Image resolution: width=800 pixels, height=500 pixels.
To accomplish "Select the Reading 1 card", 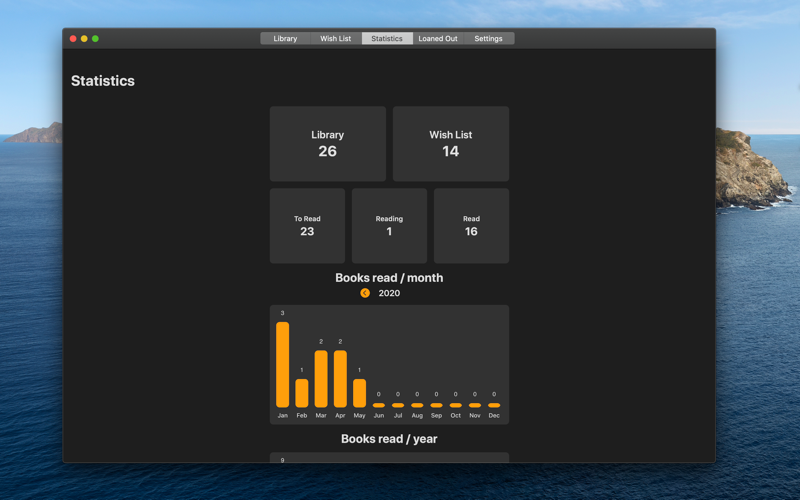I will click(389, 226).
